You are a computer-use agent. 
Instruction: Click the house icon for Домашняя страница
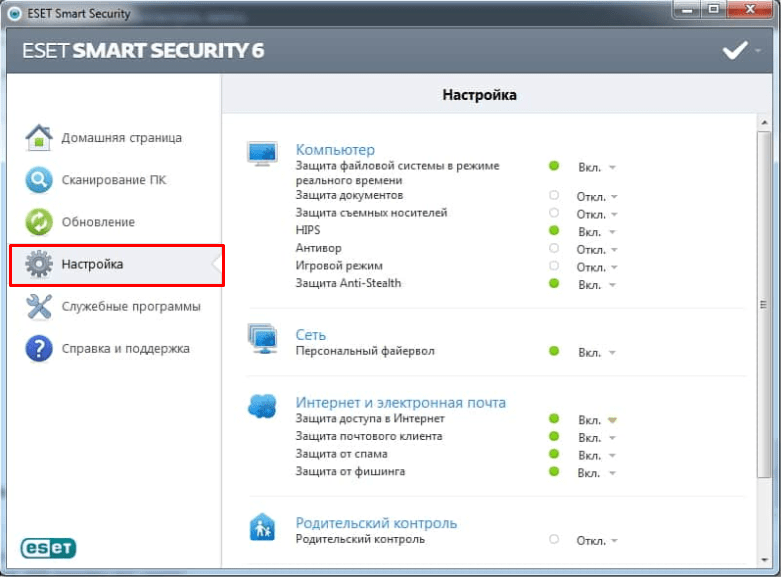tap(38, 137)
